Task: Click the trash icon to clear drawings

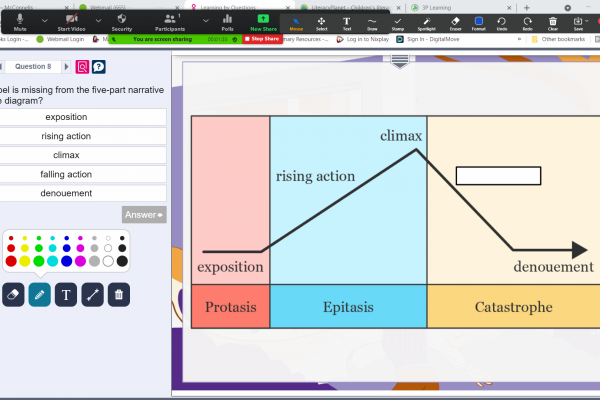Action: [x=119, y=294]
